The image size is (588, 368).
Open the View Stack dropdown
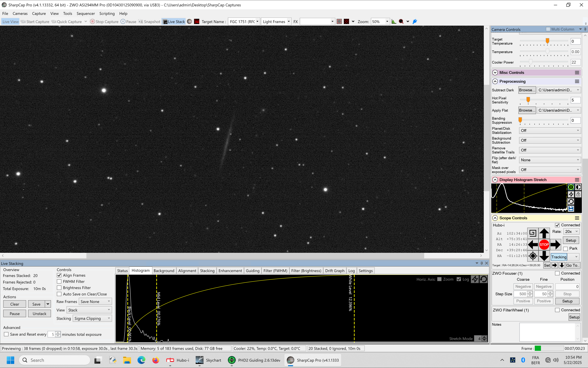coord(89,310)
